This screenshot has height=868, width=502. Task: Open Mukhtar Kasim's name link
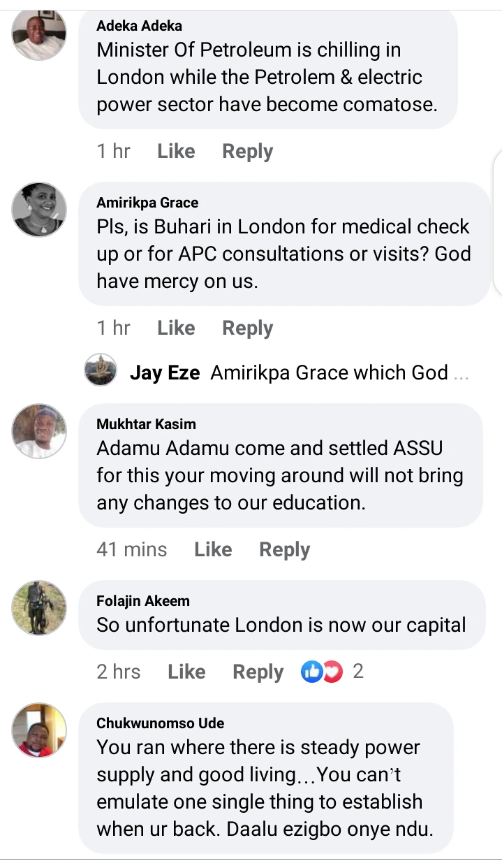[x=146, y=424]
